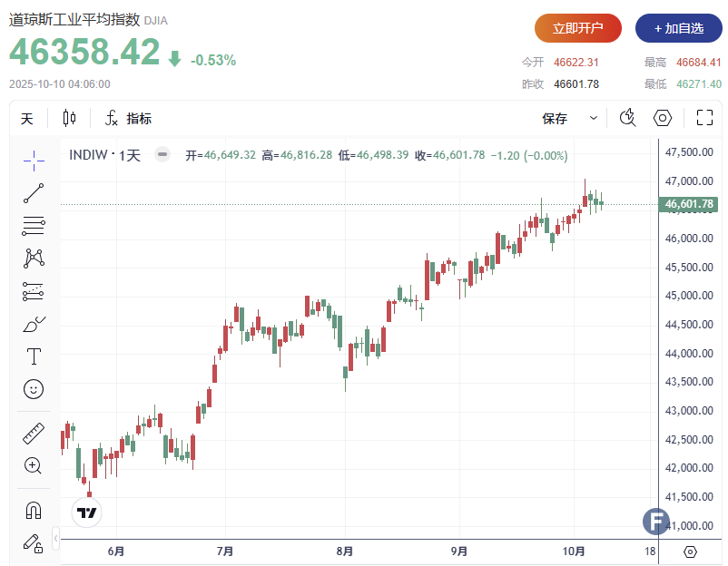Viewport: 728px width, 566px height.
Task: Click the 立即开户 button
Action: 578,28
